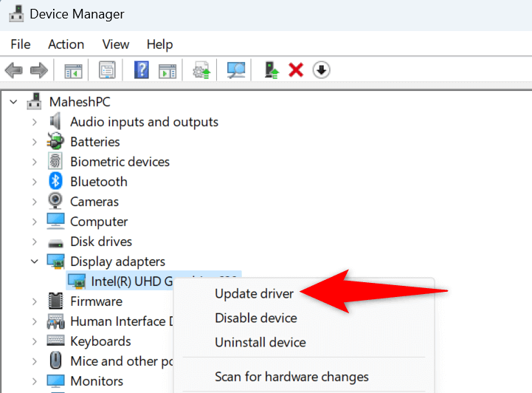Expand the Computer chevron
This screenshot has width=532, height=393.
(x=34, y=222)
